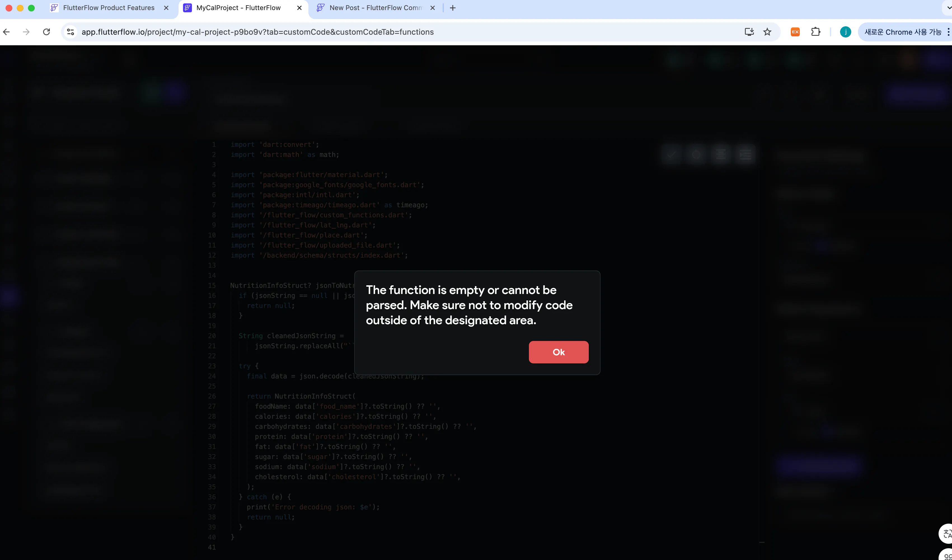The height and width of the screenshot is (560, 952).
Task: Open the orange EX extension
Action: 795,32
